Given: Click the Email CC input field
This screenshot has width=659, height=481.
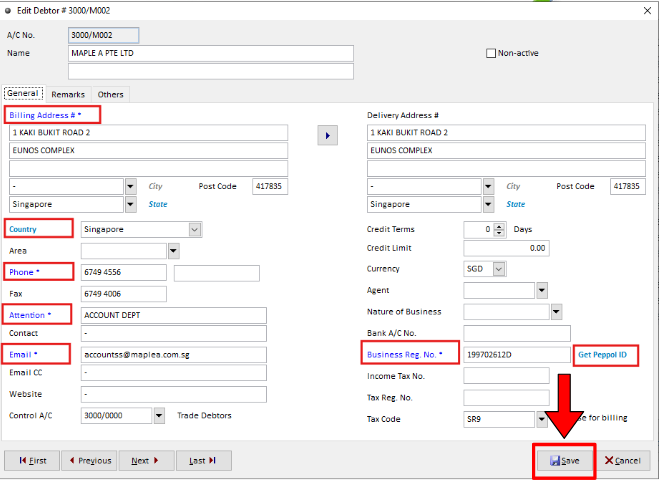Looking at the screenshot, I should tap(174, 373).
